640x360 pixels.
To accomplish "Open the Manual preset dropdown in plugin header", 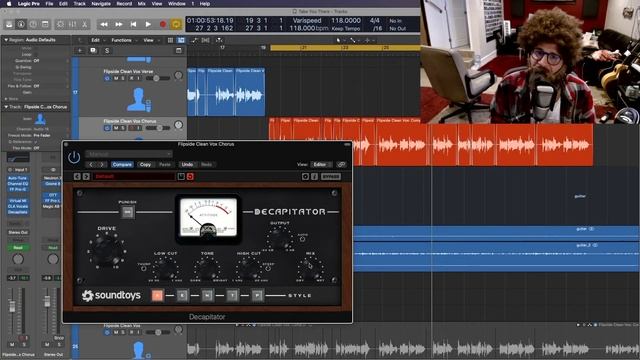I will tap(129, 154).
